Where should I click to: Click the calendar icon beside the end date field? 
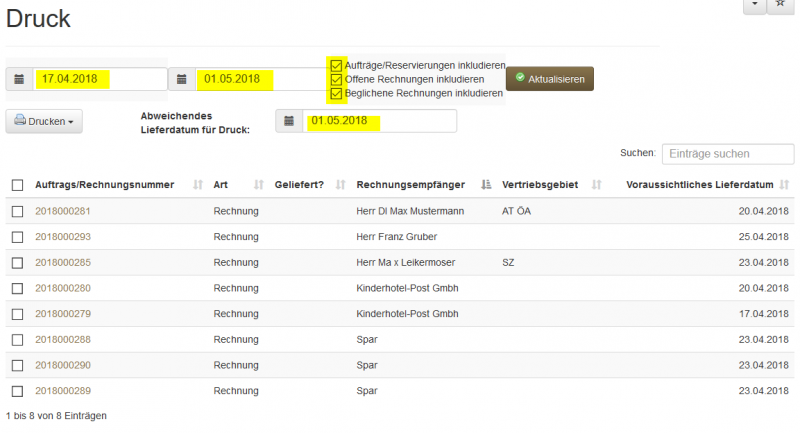click(182, 79)
